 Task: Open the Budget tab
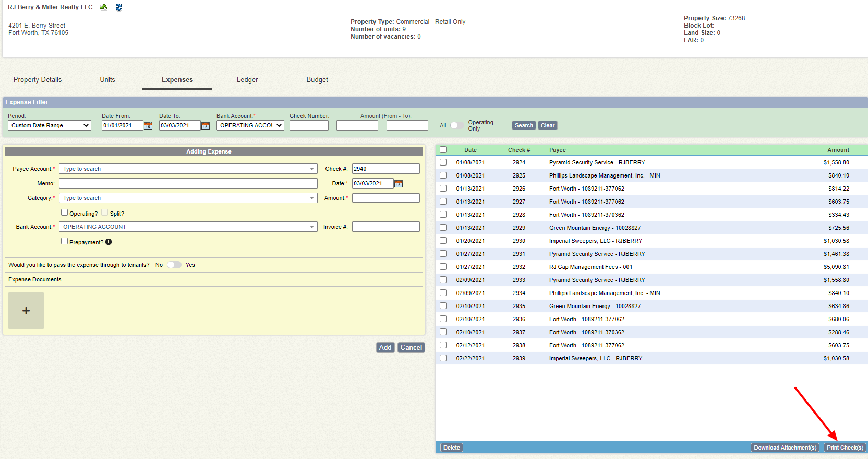pos(317,80)
